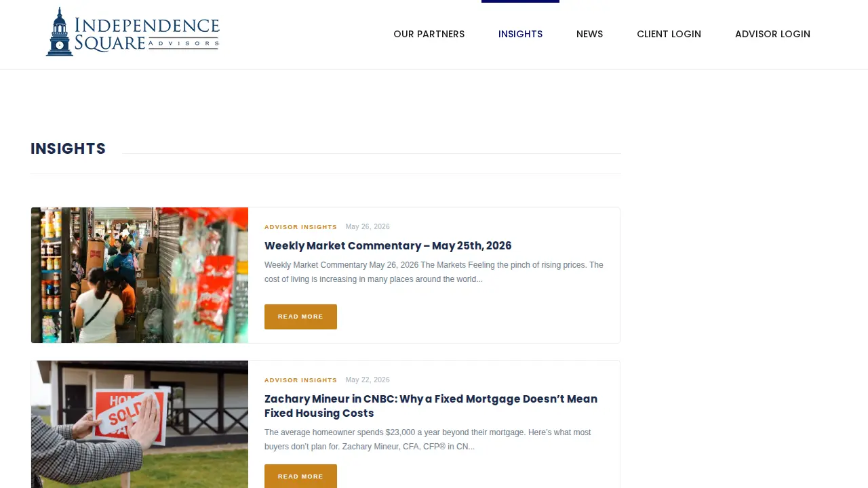The image size is (868, 488).
Task: Read more of the Zachary Mineur article
Action: [300, 476]
